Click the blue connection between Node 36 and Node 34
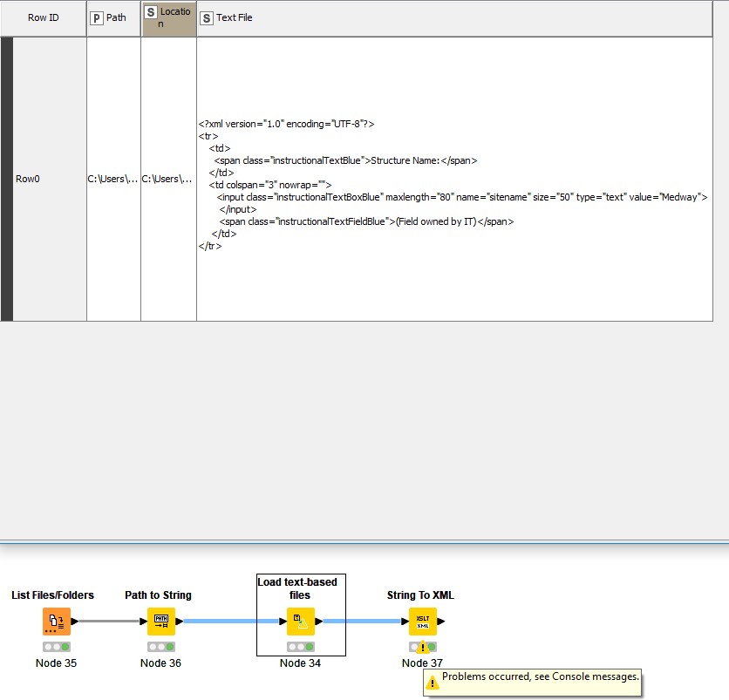The height and width of the screenshot is (700, 729). pyautogui.click(x=227, y=621)
